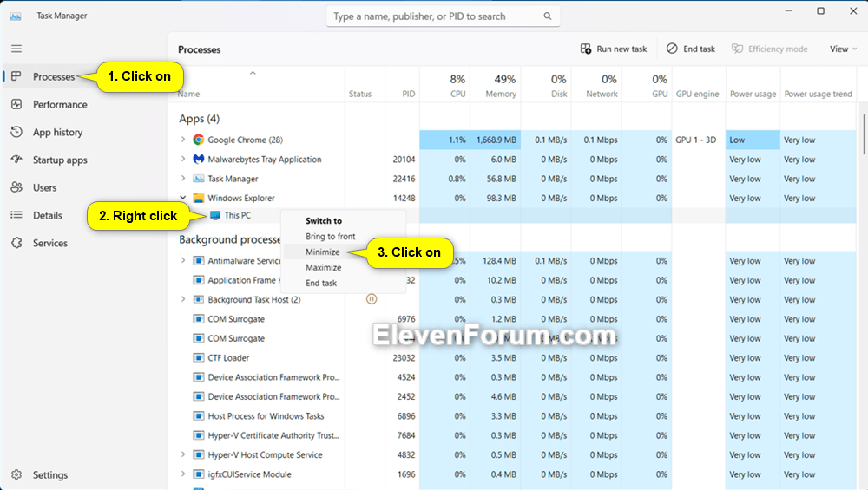Click the Task Manager title bar icon
Image resolution: width=868 pixels, height=490 pixels.
tap(16, 16)
